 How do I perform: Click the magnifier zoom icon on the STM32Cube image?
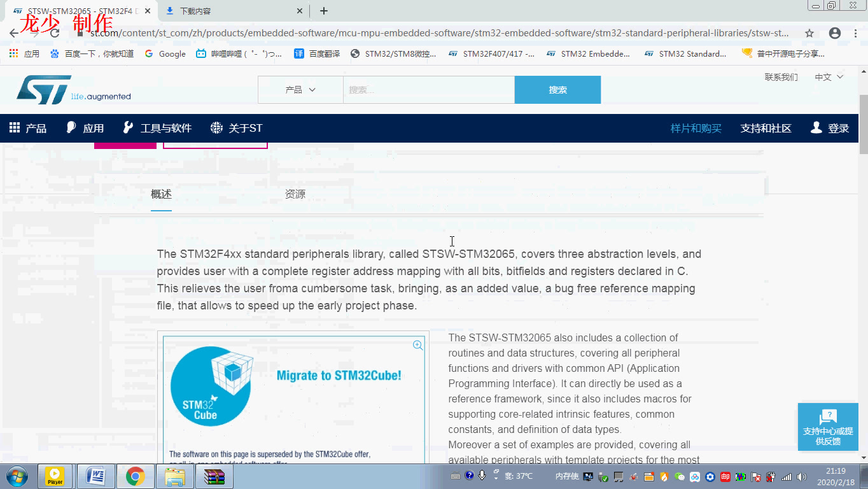[x=417, y=345]
